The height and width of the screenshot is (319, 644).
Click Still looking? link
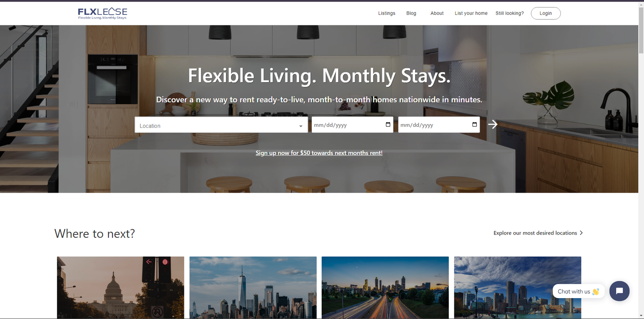click(510, 13)
